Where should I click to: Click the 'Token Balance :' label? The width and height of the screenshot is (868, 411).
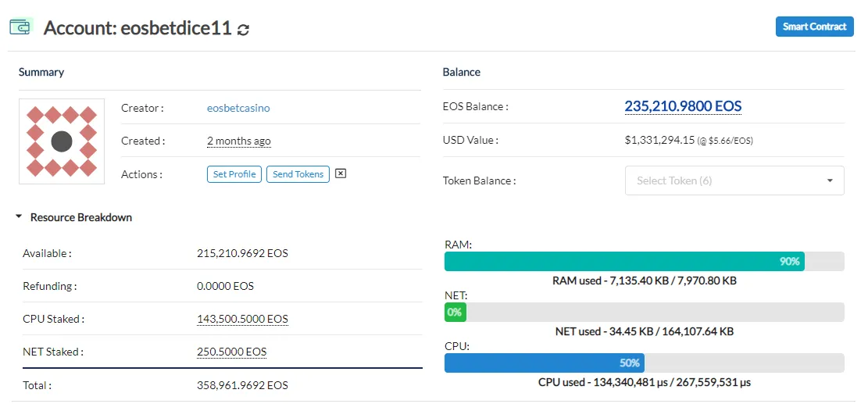[x=480, y=180]
